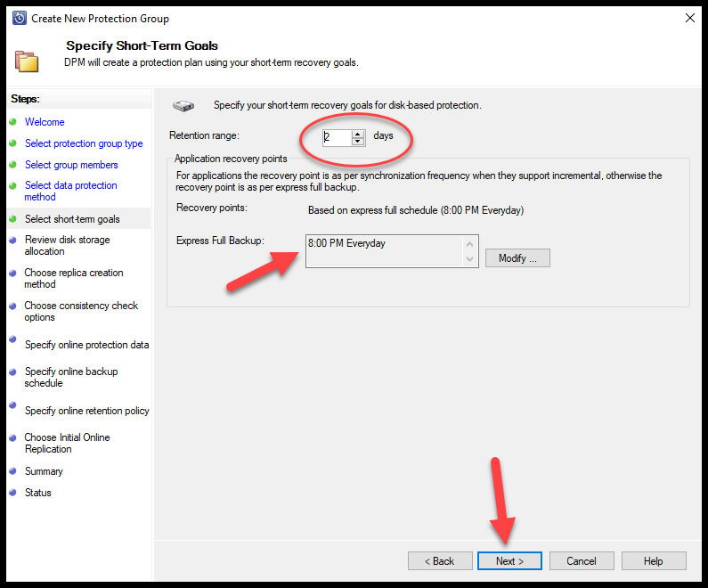The height and width of the screenshot is (588, 708).
Task: Open the Select group members step
Action: click(71, 165)
